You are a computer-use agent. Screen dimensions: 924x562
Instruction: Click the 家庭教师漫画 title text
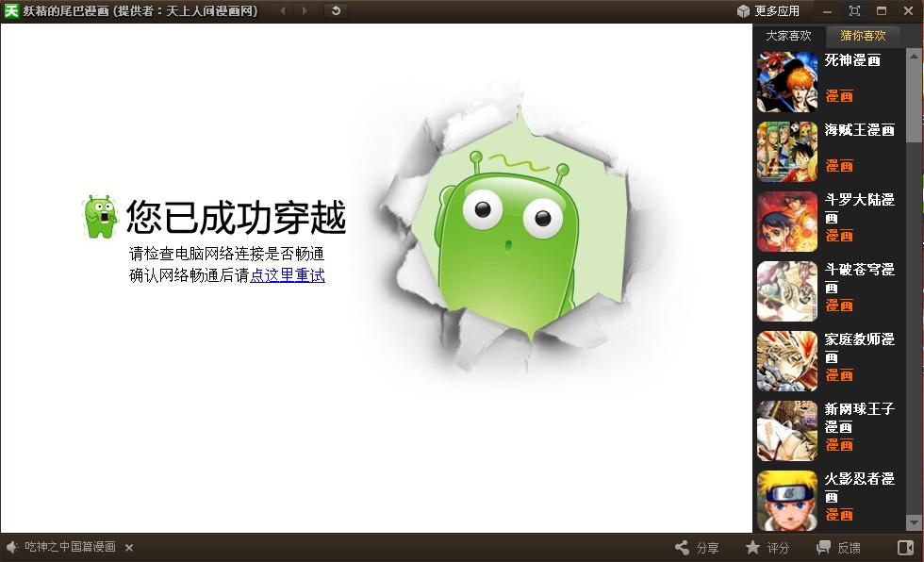pyautogui.click(x=859, y=348)
